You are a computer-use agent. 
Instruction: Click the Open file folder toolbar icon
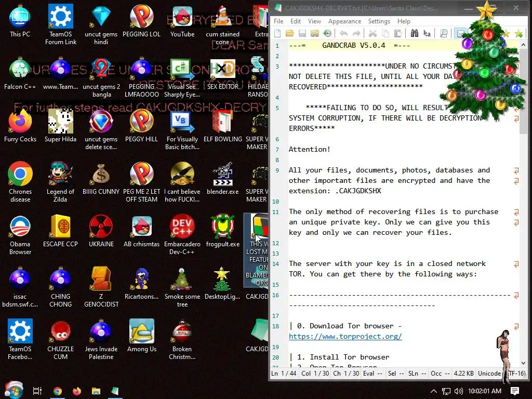290,33
